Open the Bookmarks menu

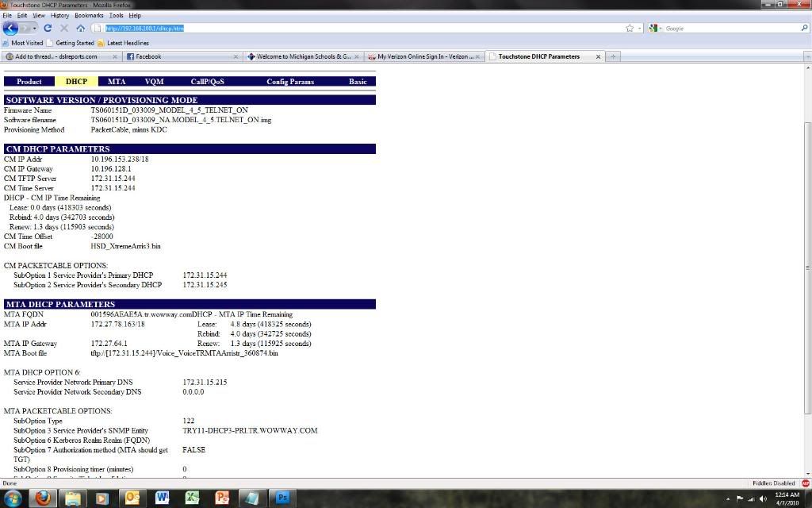tap(89, 16)
